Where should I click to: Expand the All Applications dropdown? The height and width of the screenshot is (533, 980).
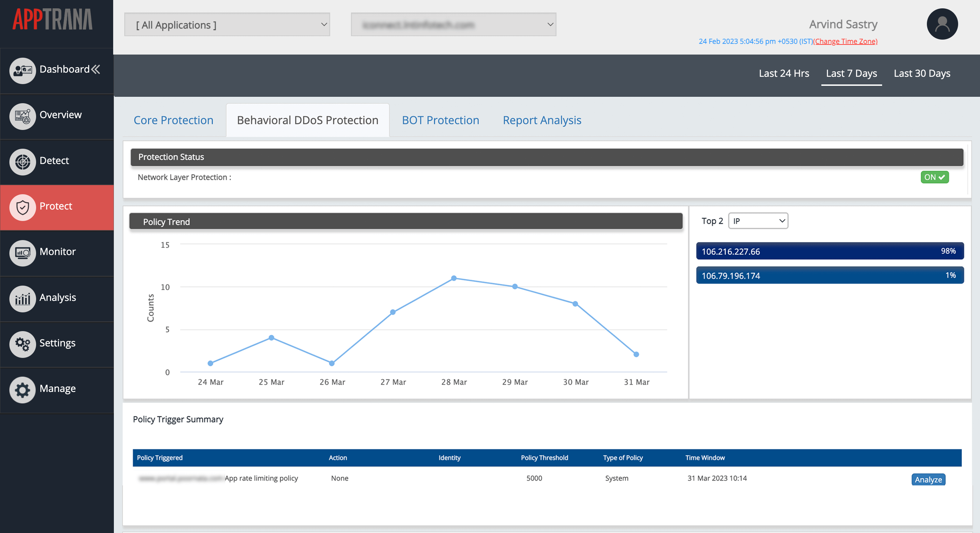coord(229,25)
